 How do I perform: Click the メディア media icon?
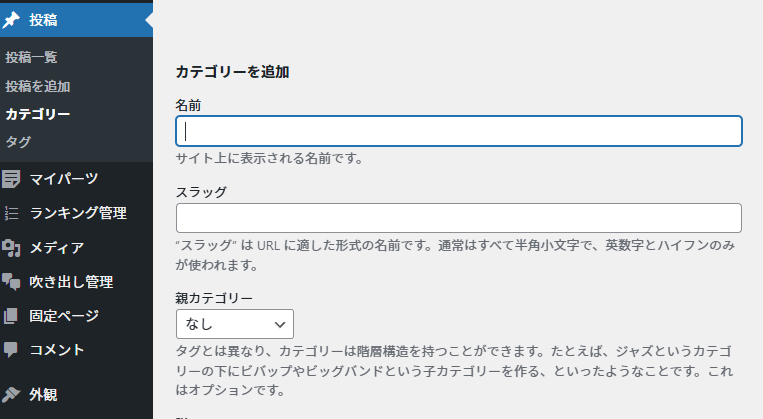[x=12, y=247]
